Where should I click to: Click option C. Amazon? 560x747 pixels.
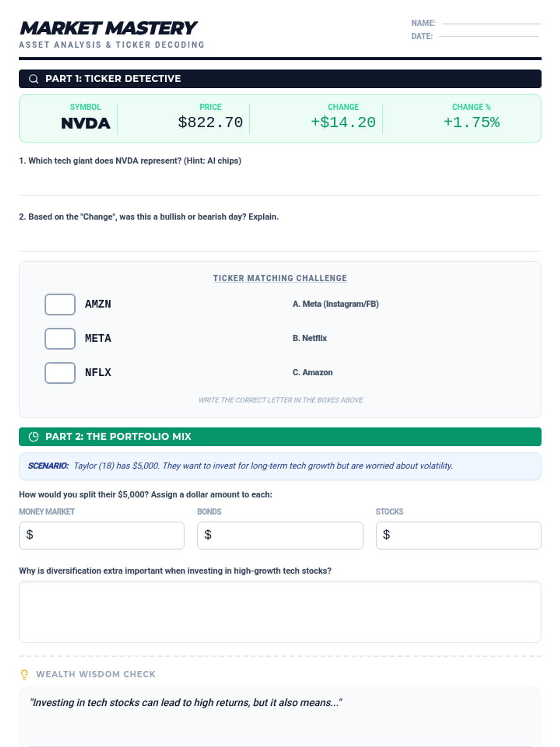(313, 373)
